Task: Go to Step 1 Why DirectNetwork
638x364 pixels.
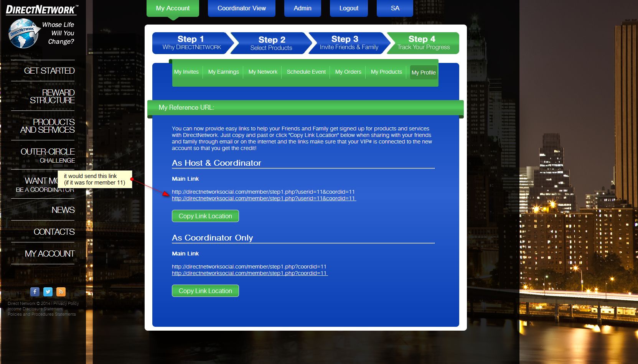Action: [x=191, y=43]
